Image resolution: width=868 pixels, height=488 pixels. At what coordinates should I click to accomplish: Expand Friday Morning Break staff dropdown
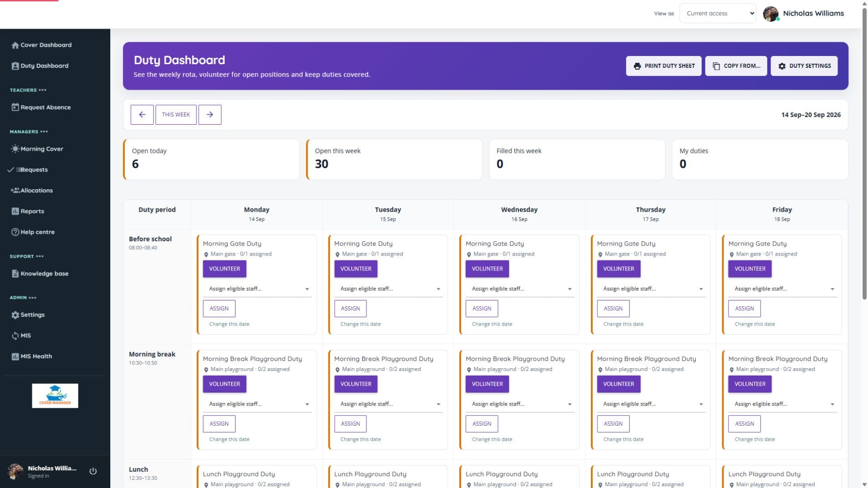(782, 404)
